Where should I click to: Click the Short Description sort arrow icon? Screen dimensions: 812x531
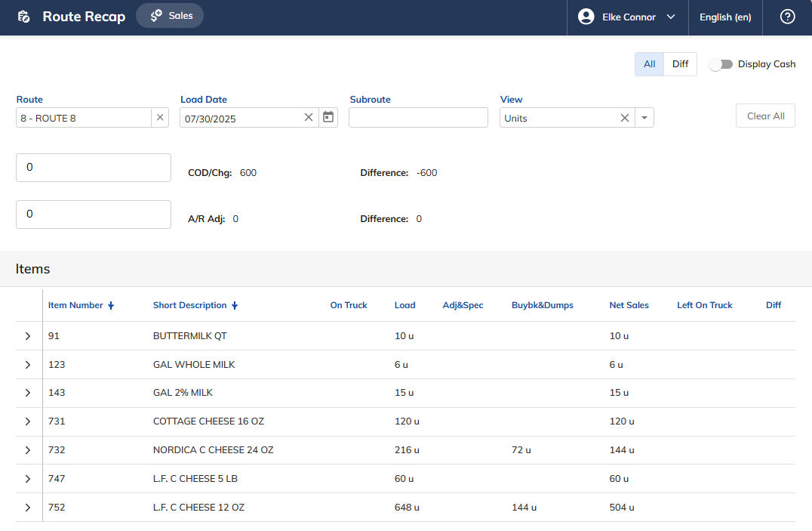(235, 305)
